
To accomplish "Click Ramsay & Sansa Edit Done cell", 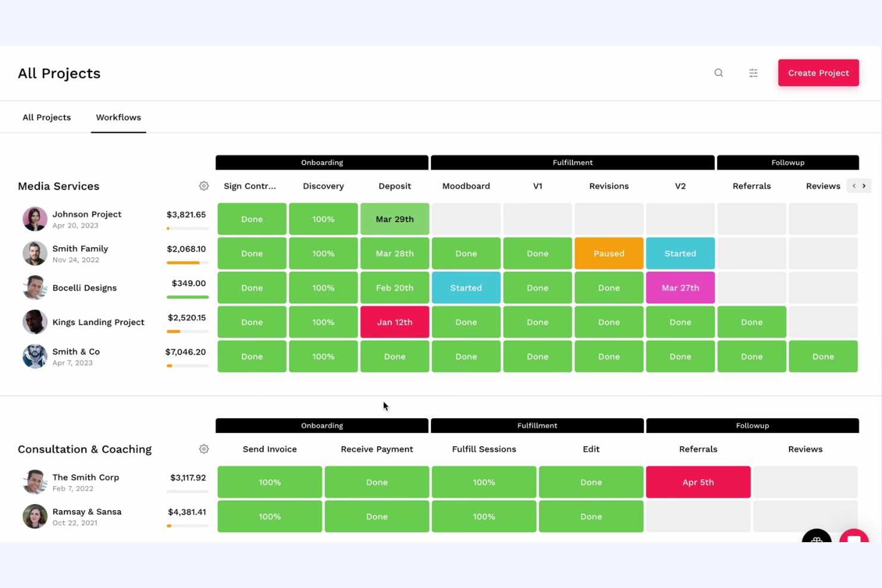I will click(x=591, y=517).
